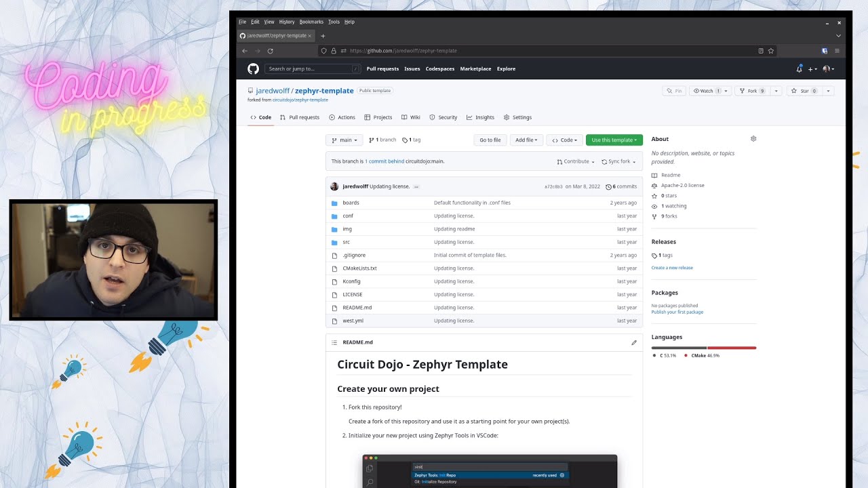Open the Security tab
Image resolution: width=868 pixels, height=488 pixels.
443,117
